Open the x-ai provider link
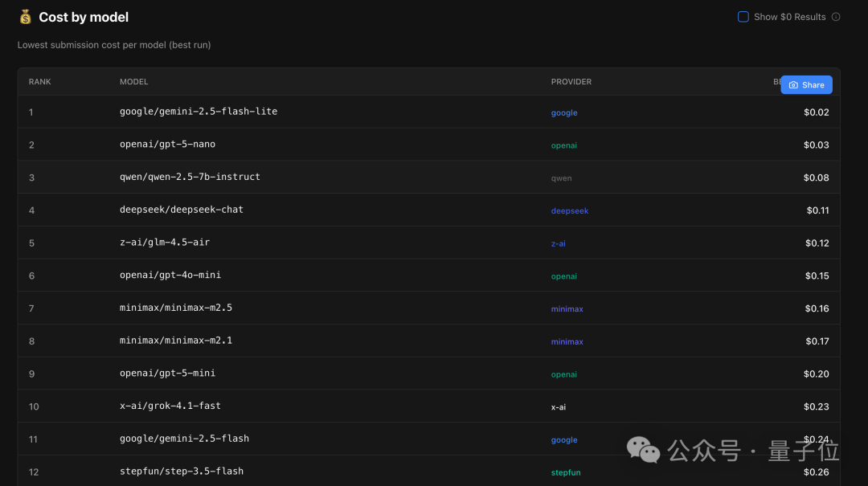 pos(558,406)
